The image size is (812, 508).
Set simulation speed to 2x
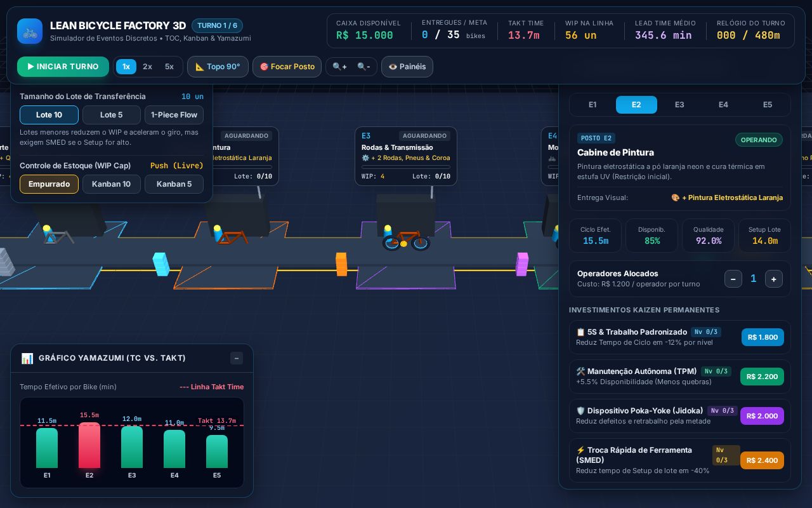[x=147, y=67]
